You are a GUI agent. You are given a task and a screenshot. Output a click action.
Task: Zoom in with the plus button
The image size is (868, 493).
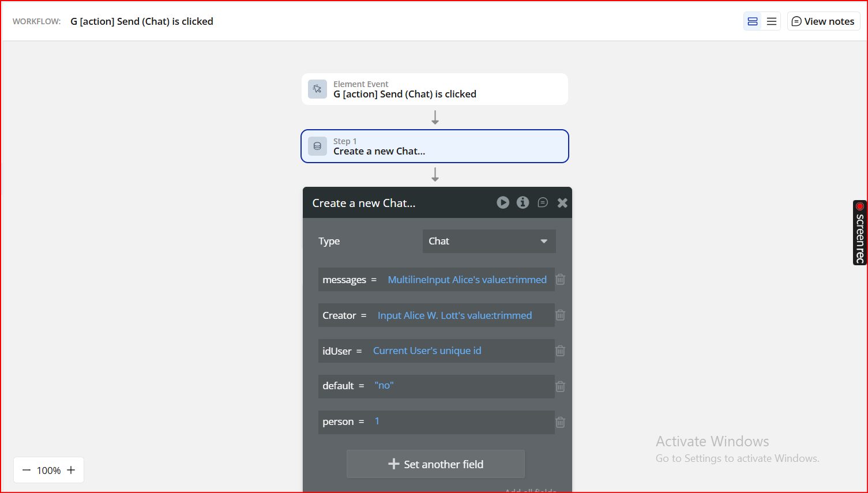(71, 470)
